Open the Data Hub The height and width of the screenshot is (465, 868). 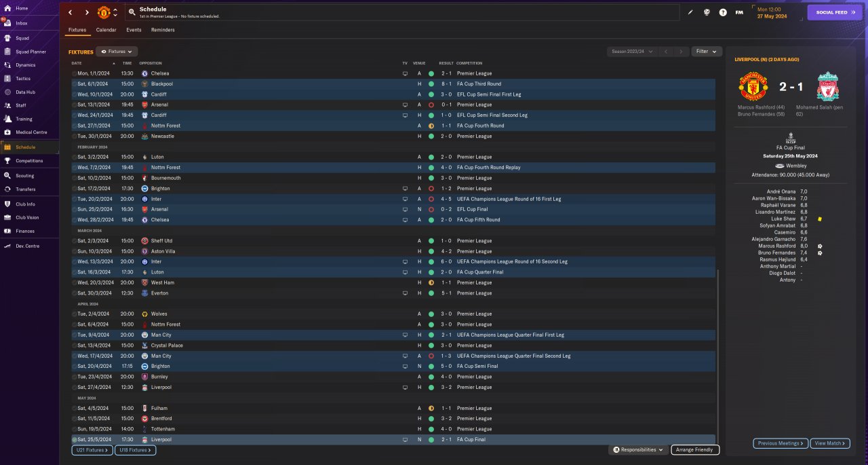tap(25, 92)
